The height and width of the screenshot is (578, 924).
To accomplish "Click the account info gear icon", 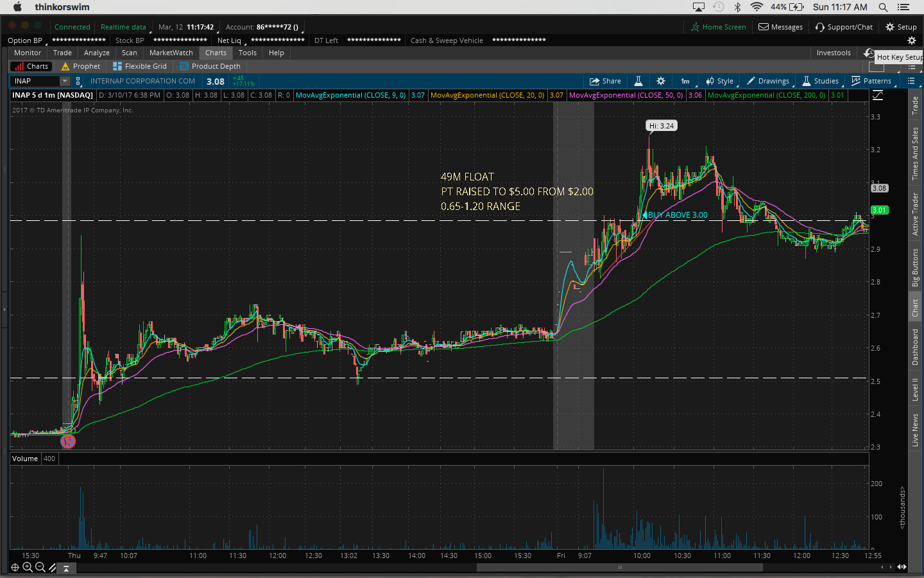I will (911, 40).
